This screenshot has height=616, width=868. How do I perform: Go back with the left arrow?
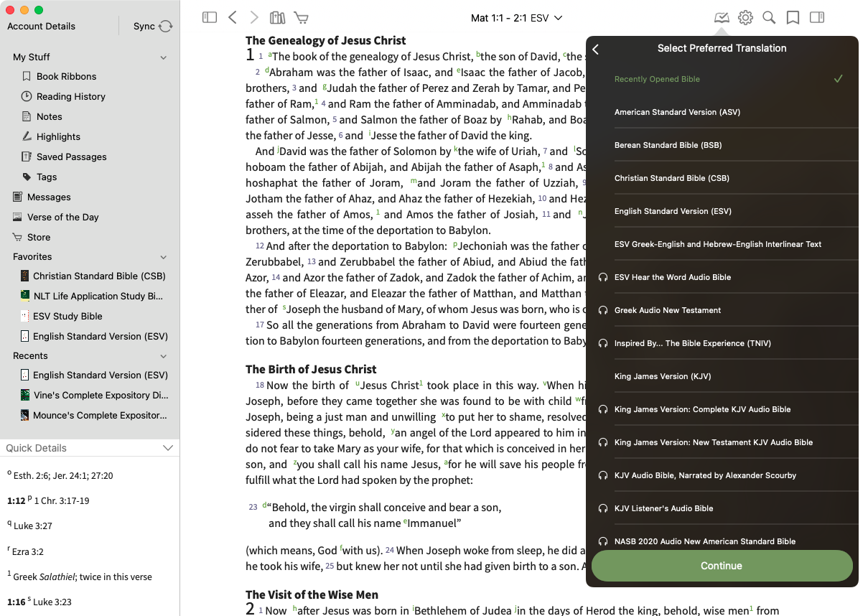point(232,17)
